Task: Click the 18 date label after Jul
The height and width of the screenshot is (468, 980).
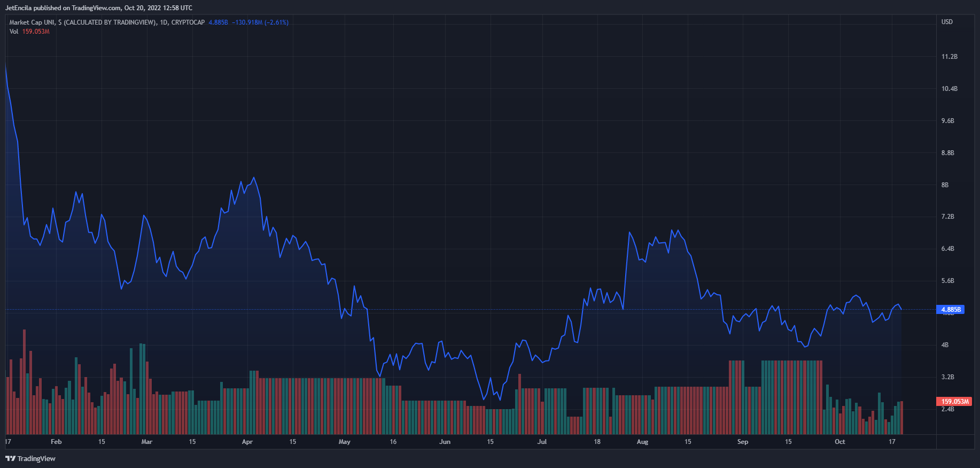Action: tap(597, 442)
